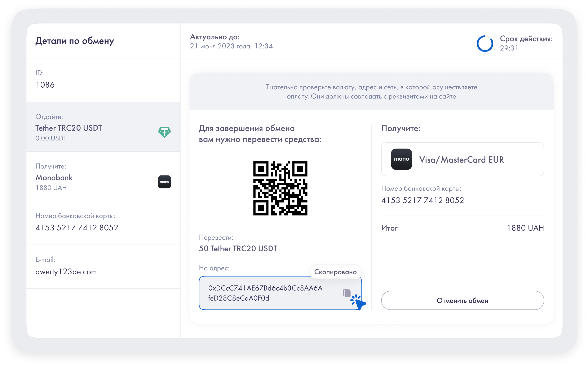Click the qwerty123de.com e-mail value

pos(66,272)
